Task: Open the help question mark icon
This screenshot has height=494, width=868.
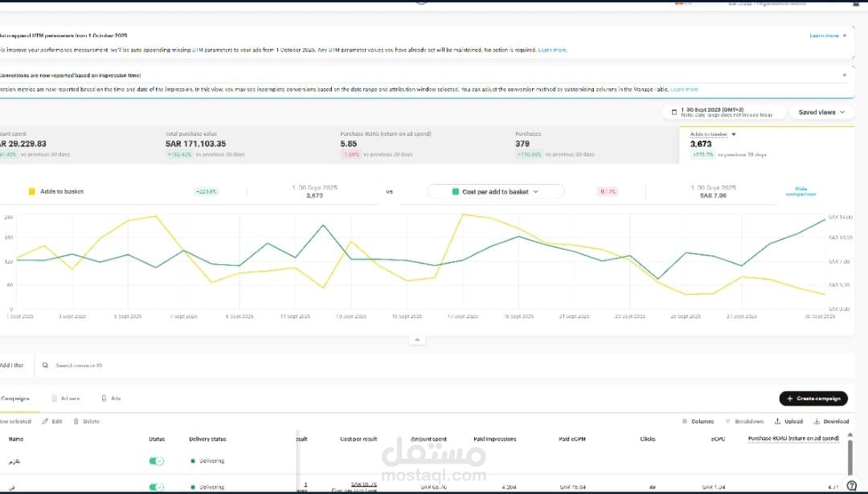Action: (x=852, y=485)
